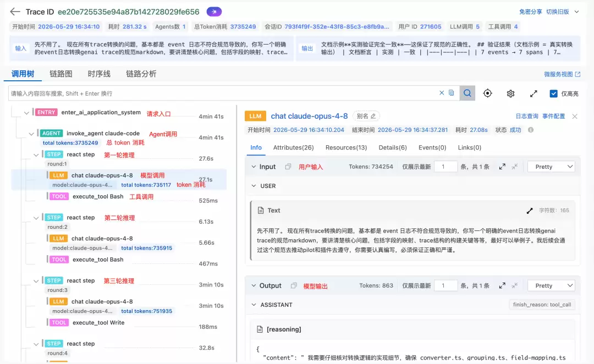This screenshot has height=364, width=594.
Task: Switch to the 链路图 tab
Action: (x=61, y=74)
